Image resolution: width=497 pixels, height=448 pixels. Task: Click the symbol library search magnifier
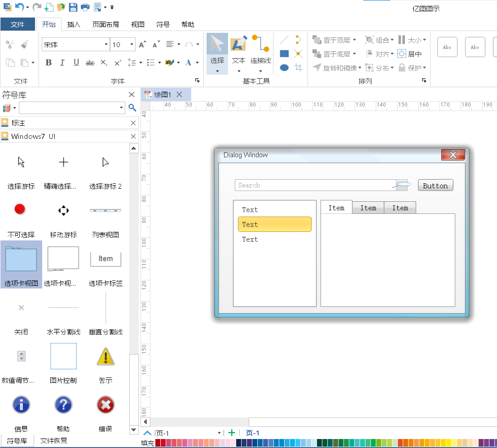(132, 108)
